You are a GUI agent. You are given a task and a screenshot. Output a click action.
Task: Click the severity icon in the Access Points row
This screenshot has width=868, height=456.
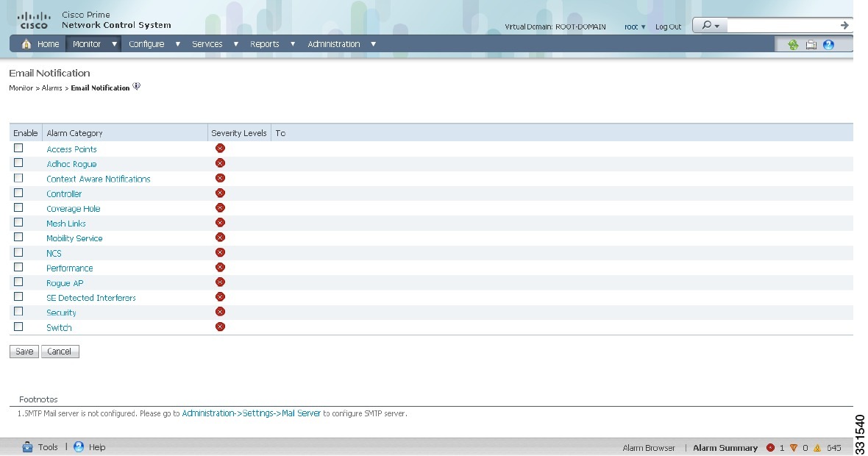tap(221, 149)
